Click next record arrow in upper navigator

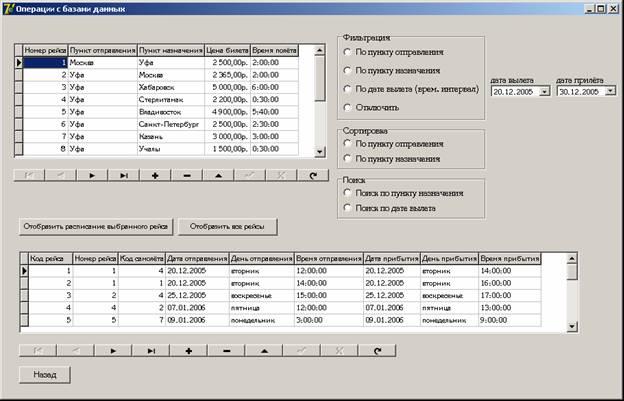pos(91,174)
